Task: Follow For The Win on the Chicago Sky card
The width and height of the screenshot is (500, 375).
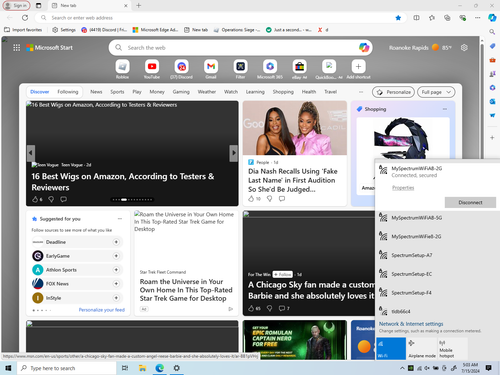Action: (x=282, y=274)
